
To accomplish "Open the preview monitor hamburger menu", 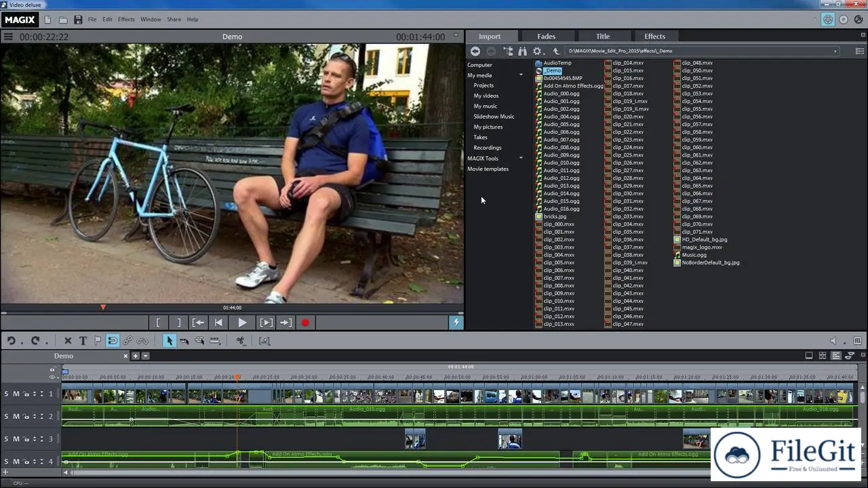I will [8, 37].
